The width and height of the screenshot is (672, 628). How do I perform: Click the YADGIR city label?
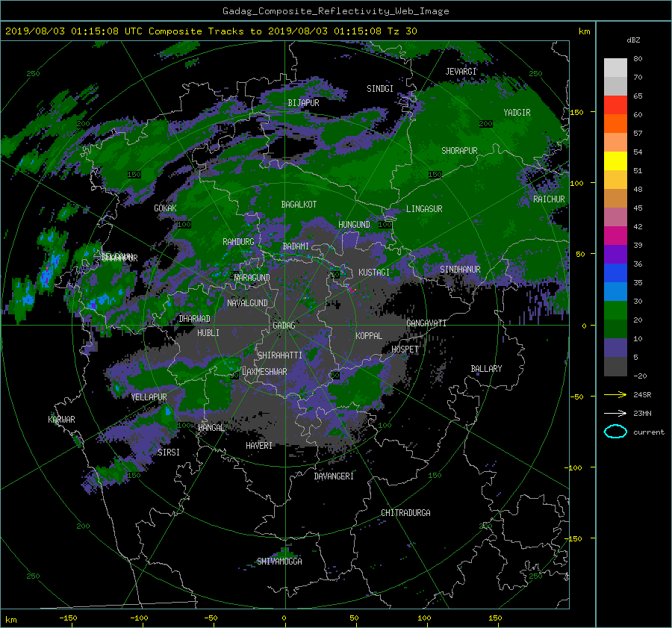517,113
